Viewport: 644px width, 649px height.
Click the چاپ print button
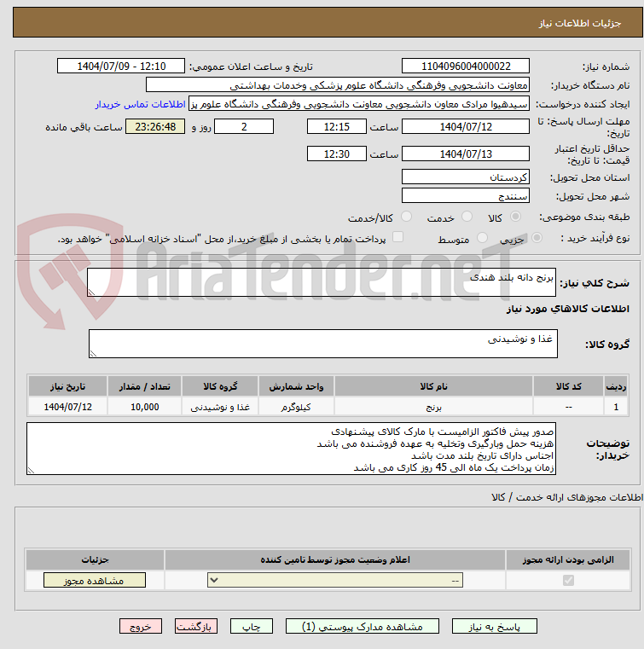click(x=252, y=626)
